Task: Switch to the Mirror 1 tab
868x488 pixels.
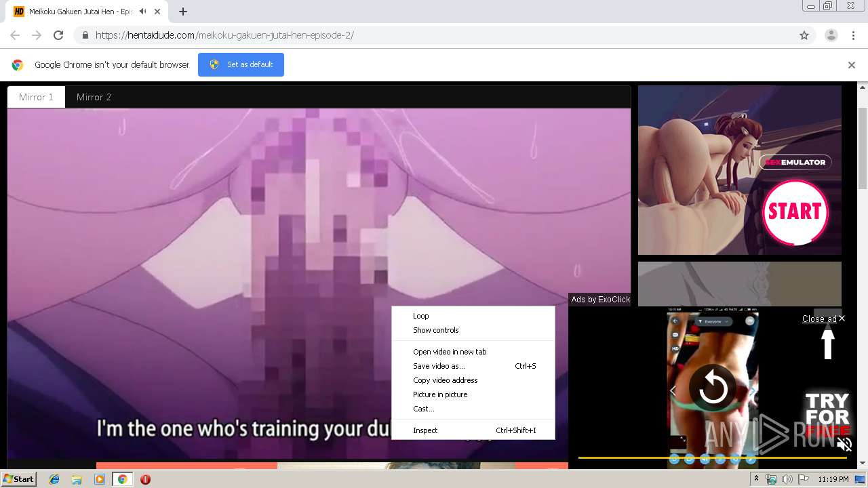Action: coord(36,97)
